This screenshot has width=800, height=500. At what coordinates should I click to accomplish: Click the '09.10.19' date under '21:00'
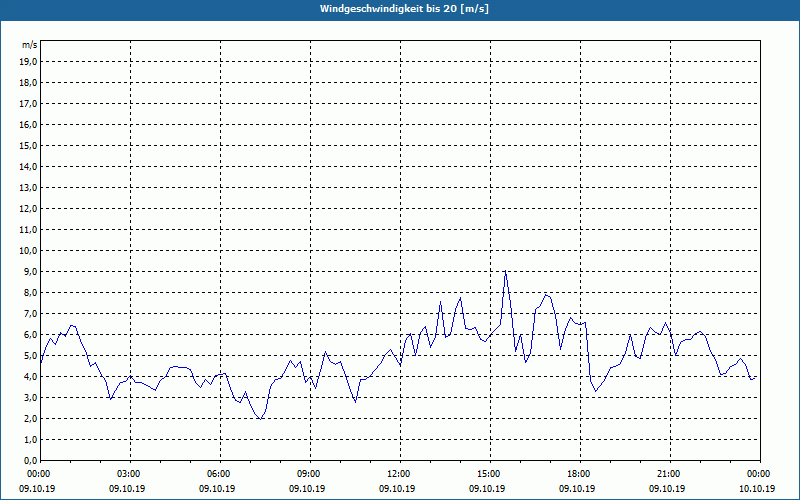pyautogui.click(x=667, y=489)
